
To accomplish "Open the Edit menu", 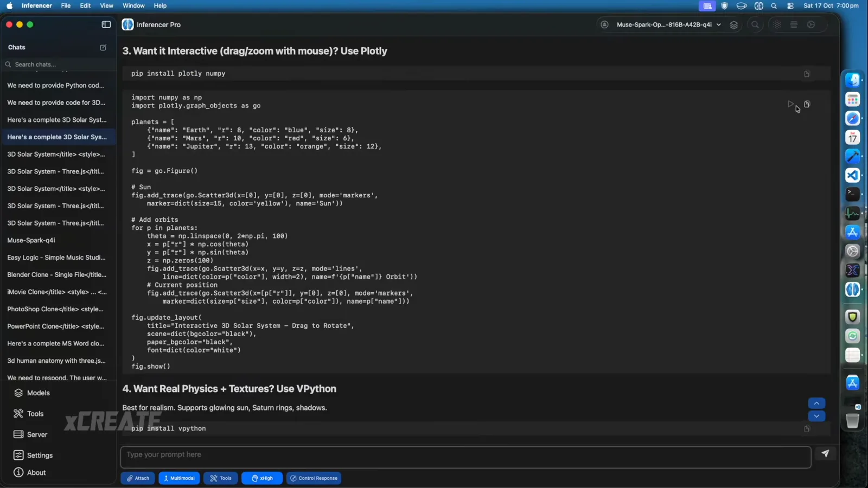I will tap(85, 6).
